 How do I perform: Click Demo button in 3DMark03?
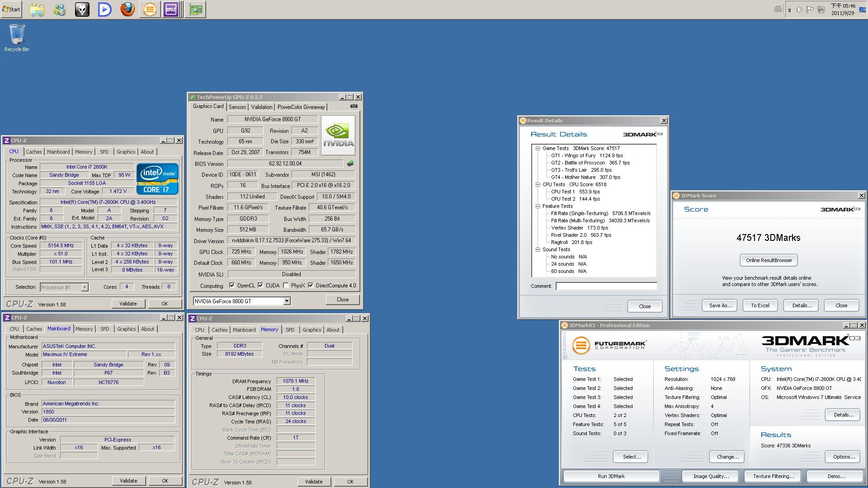coord(836,476)
